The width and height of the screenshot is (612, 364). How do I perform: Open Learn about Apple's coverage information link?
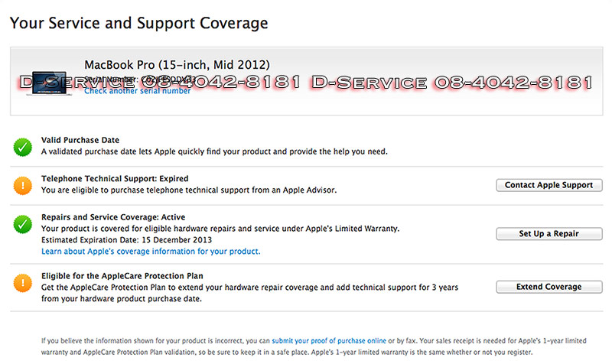[x=151, y=251]
